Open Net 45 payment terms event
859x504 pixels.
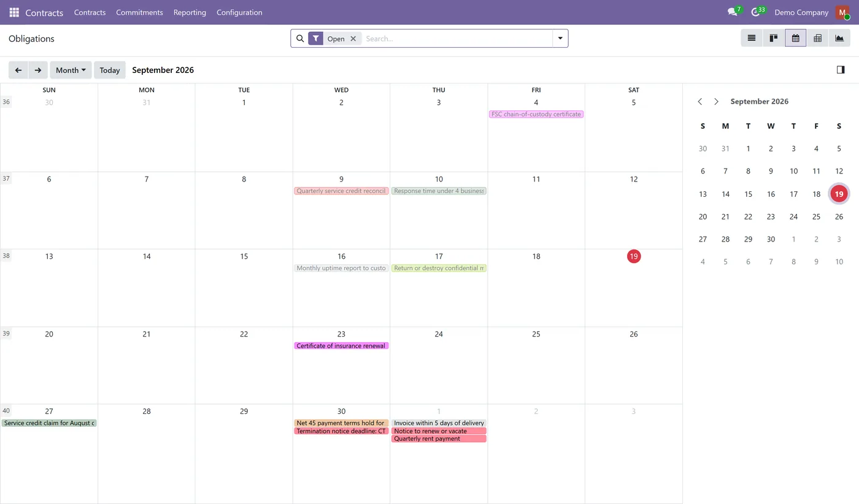341,423
